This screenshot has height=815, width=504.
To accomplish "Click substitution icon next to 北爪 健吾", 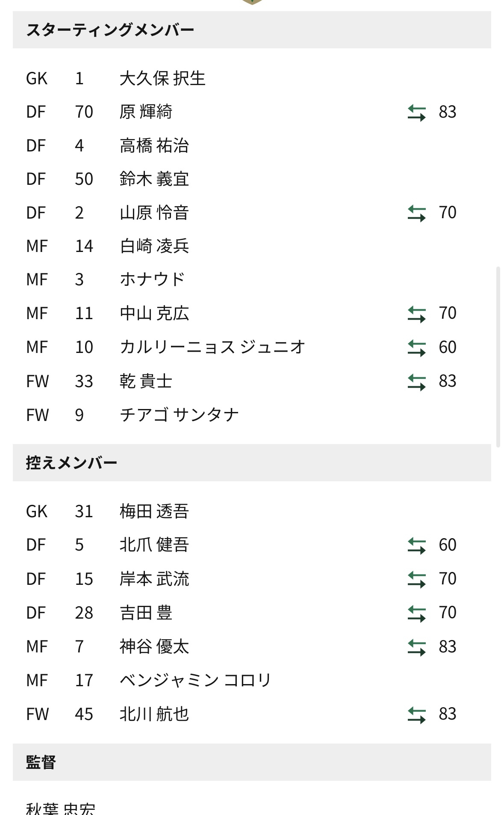I will point(416,545).
